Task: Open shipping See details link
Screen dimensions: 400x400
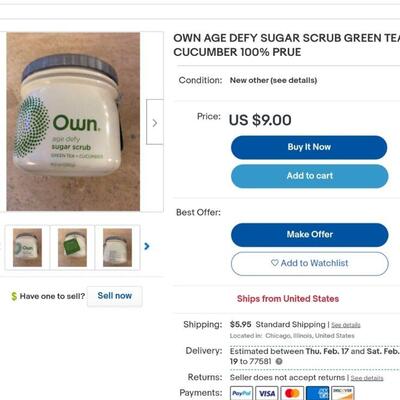Action: point(346,325)
